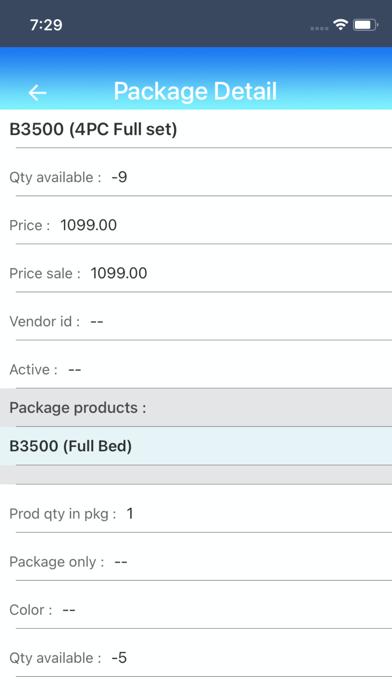Viewport: 392px width, 696px height.
Task: Tap the Active status row
Action: [x=196, y=369]
